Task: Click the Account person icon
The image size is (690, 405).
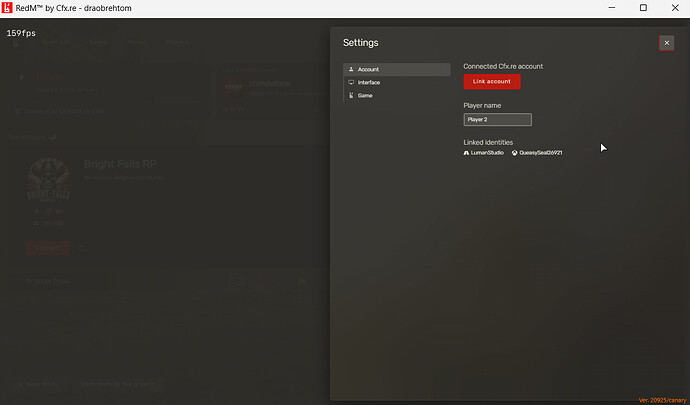Action: [x=351, y=69]
